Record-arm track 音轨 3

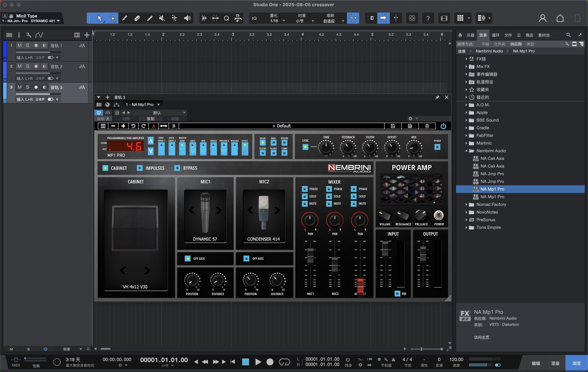pos(36,87)
